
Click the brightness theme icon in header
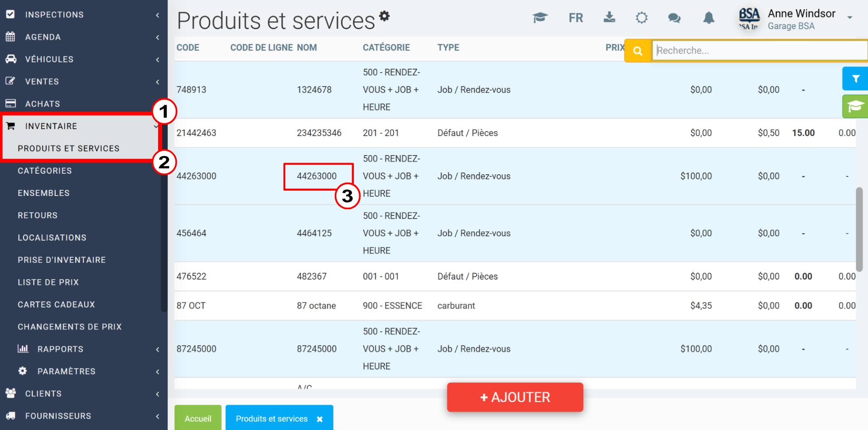[x=641, y=18]
